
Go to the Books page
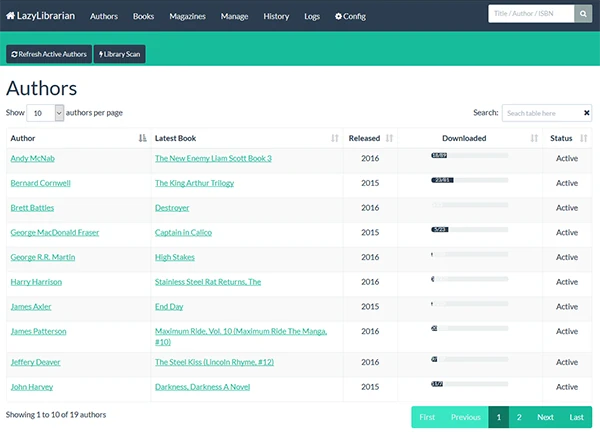click(143, 16)
